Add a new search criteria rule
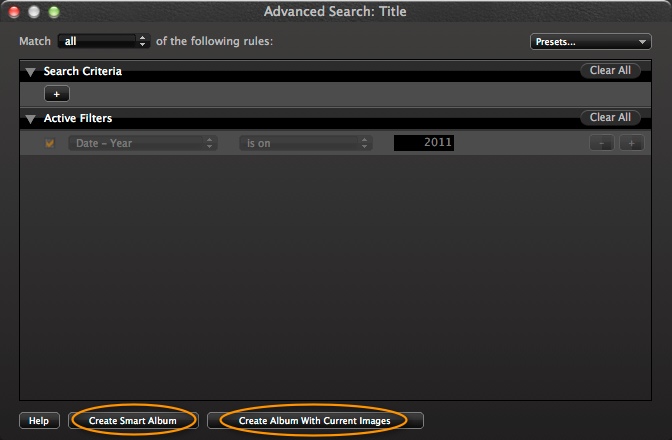Screen dimensions: 672x440 (57, 94)
